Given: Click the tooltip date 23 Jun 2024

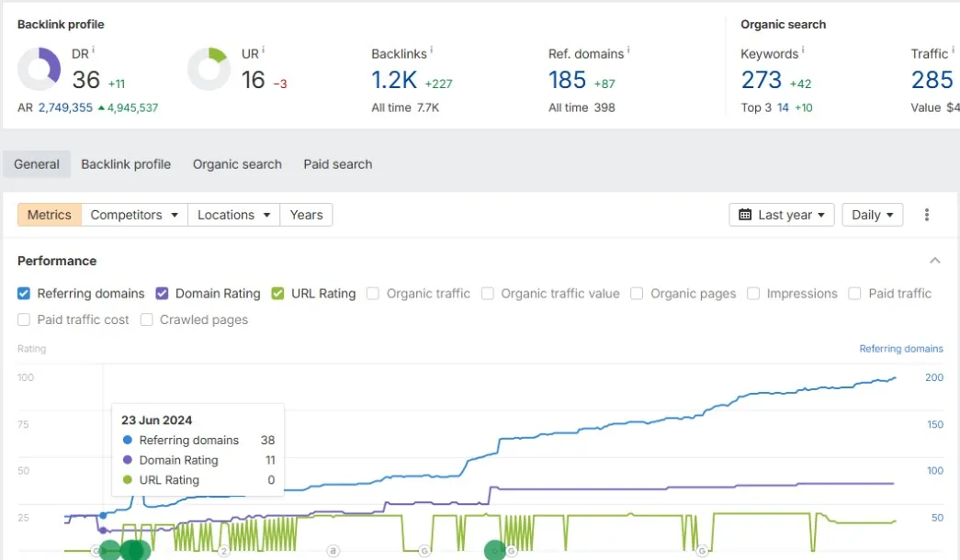Looking at the screenshot, I should [x=157, y=420].
